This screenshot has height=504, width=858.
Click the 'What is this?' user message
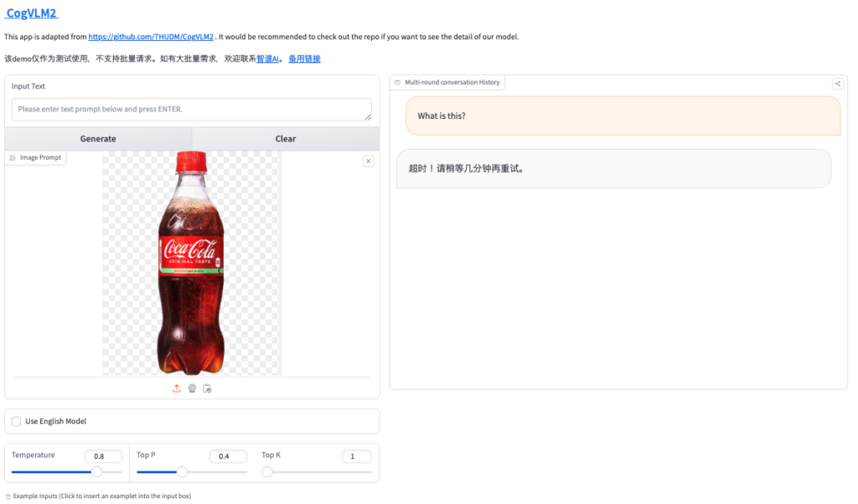click(x=623, y=116)
